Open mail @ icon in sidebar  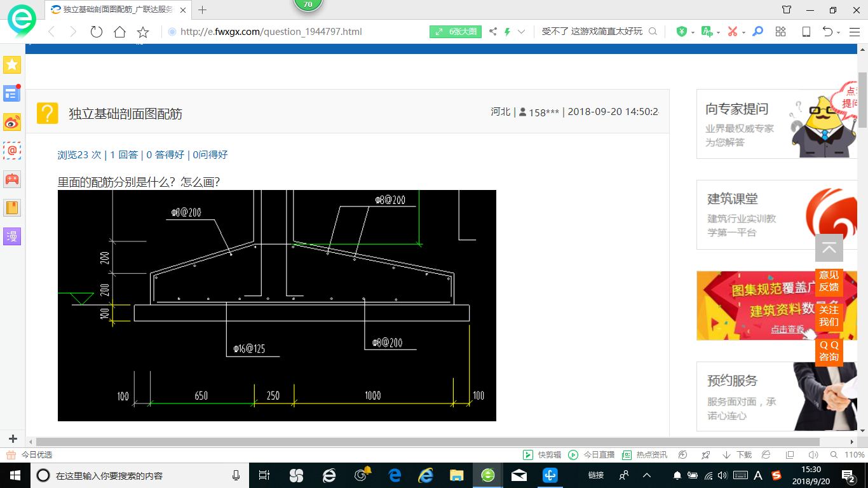pyautogui.click(x=12, y=151)
